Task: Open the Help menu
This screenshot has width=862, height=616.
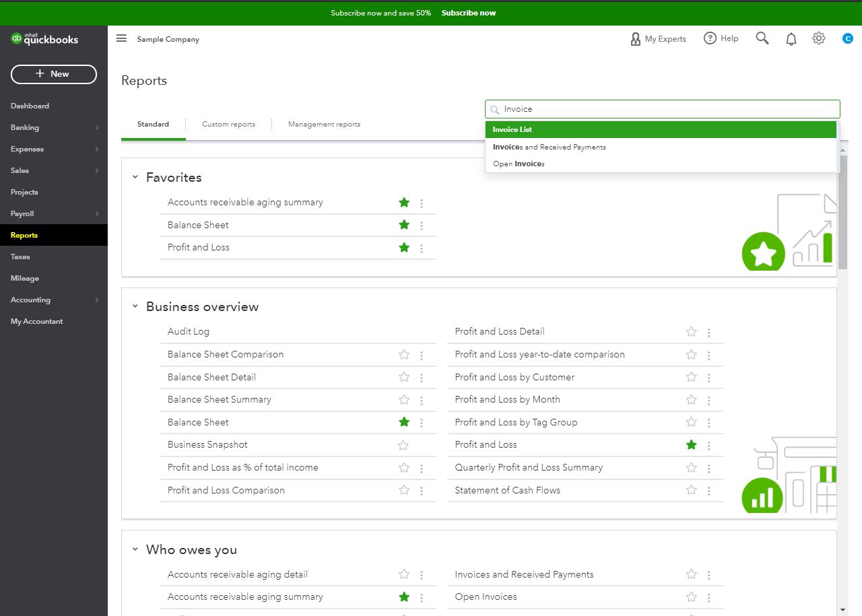Action: (x=721, y=38)
